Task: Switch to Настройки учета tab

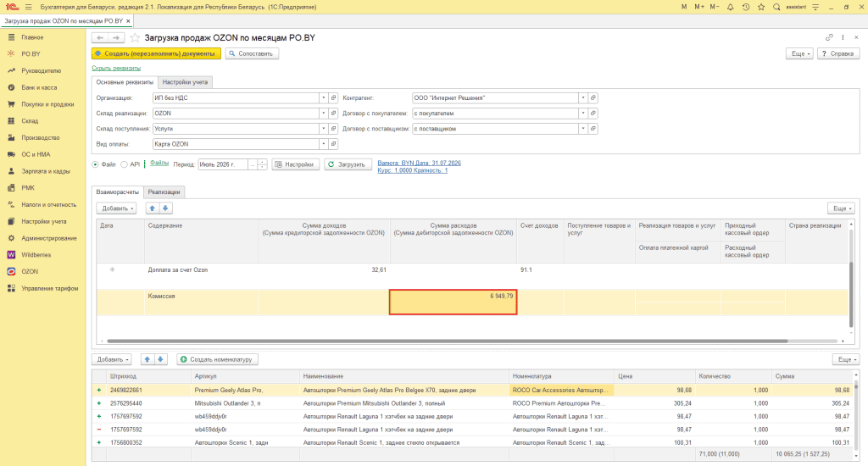Action: point(185,82)
